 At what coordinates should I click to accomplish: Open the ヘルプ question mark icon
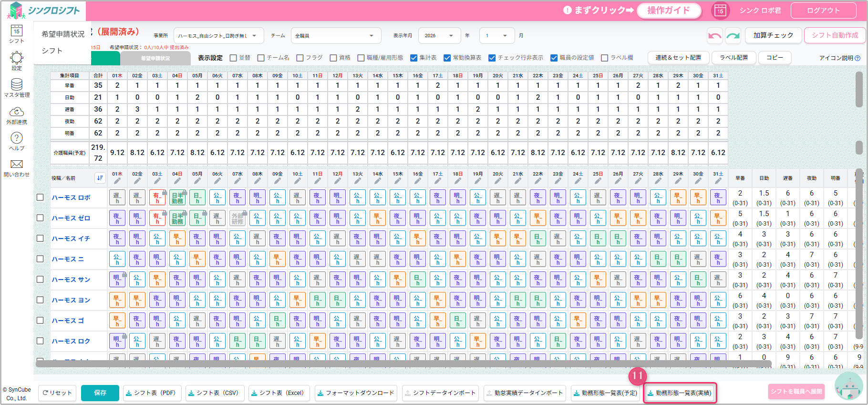click(17, 141)
